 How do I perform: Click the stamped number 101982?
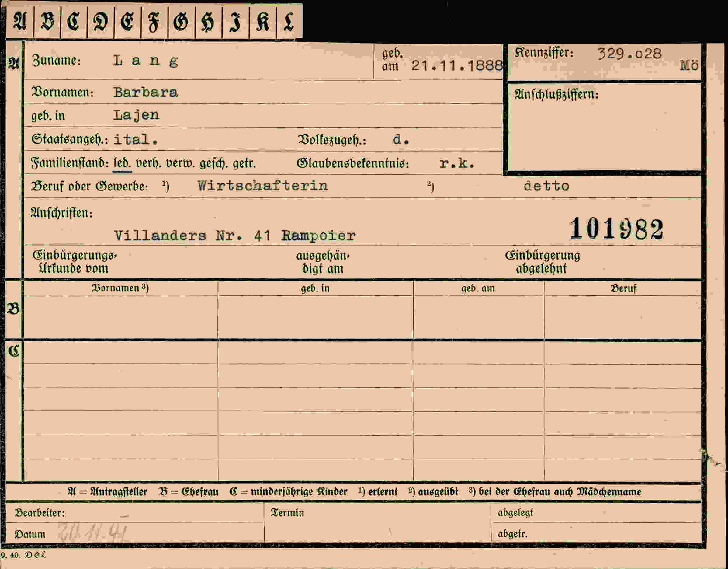click(616, 229)
